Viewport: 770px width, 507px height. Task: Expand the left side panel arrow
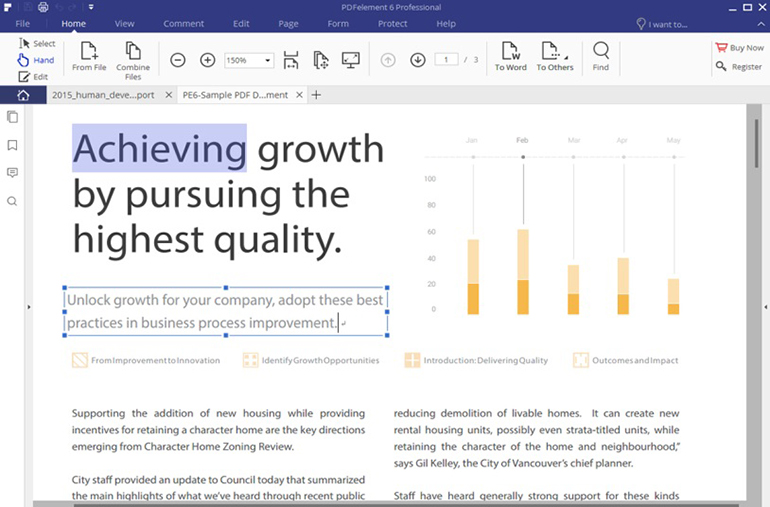[x=28, y=307]
